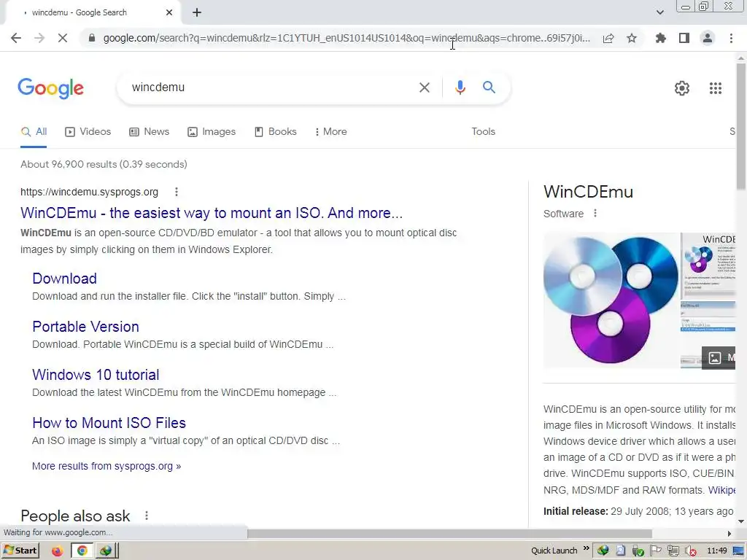The height and width of the screenshot is (560, 747).
Task: Open a new browser tab
Action: click(x=197, y=12)
